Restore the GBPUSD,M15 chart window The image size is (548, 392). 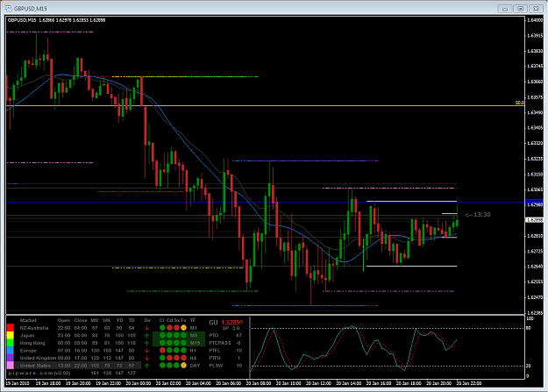click(x=521, y=9)
